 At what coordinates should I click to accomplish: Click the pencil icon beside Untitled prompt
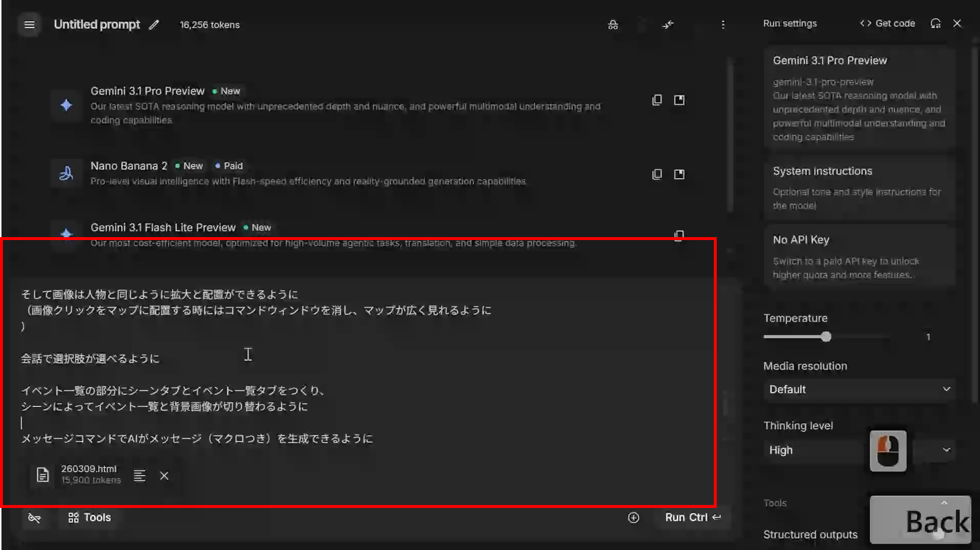pos(154,24)
